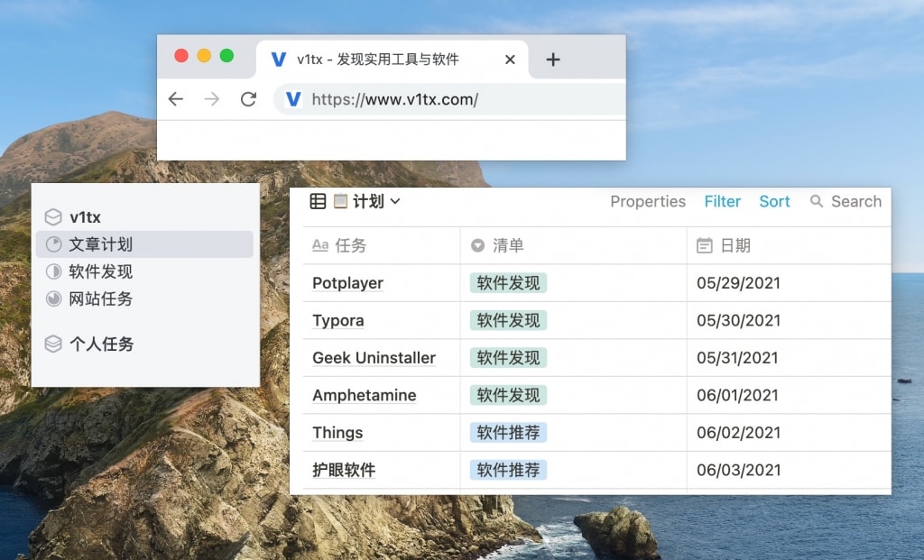Open the Things task
Screen dimensions: 924x560
coord(337,433)
